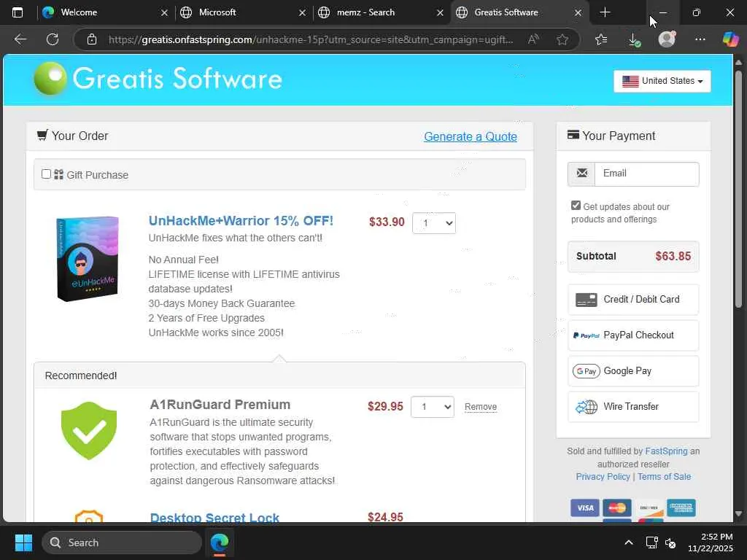Viewport: 747px width, 560px height.
Task: Remove A1RunGuard Premium from order
Action: point(481,407)
